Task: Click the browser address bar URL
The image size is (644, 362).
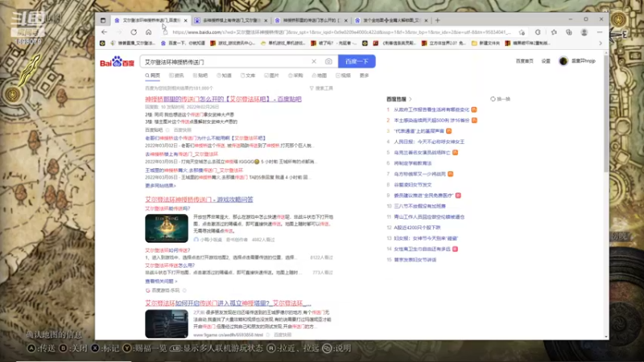Action: [341, 32]
